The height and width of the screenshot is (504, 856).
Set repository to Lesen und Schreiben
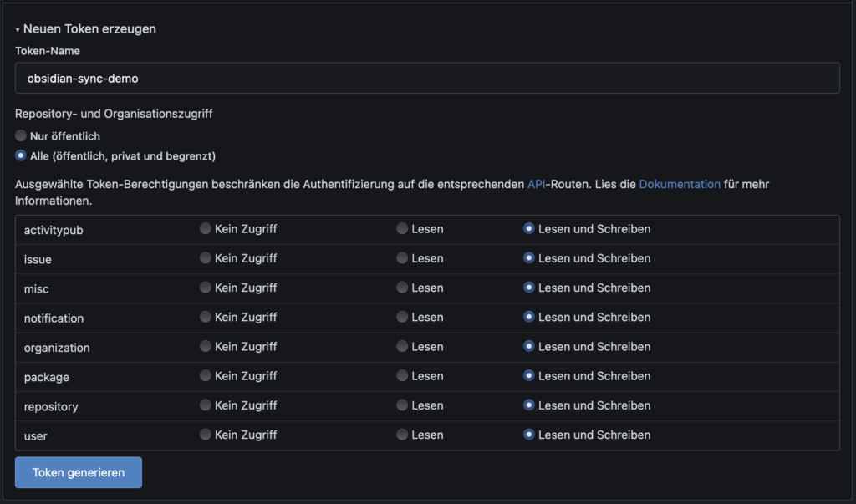pos(529,405)
